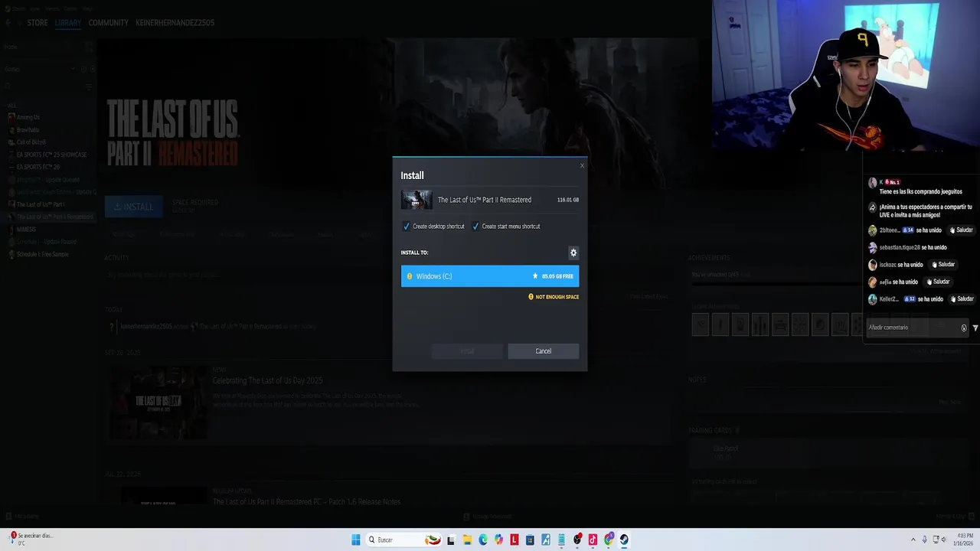Open Celebrating The Last of Us Day 2025 news
The height and width of the screenshot is (551, 980).
[x=267, y=380]
